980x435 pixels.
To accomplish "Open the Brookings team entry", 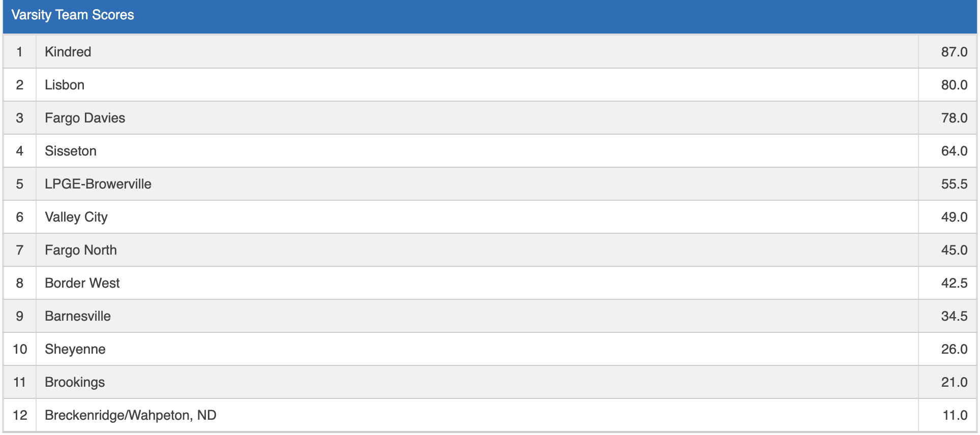I will pos(75,382).
